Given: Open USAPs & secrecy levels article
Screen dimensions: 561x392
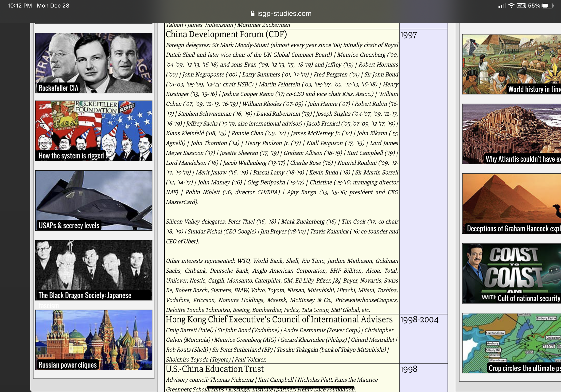Looking at the screenshot, I should [93, 200].
